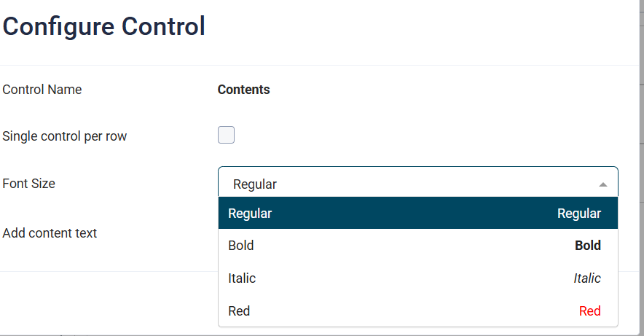
Task: Choose Bold from the font list
Action: point(241,246)
